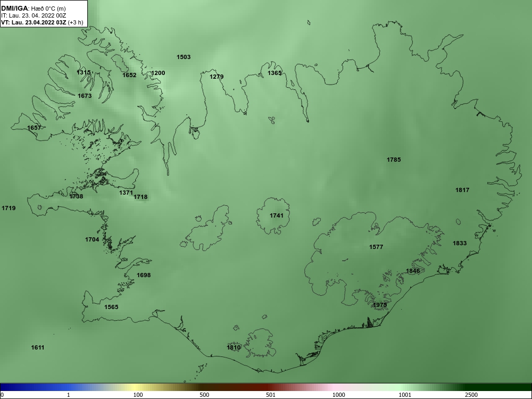Click the 1704 height label
The width and height of the screenshot is (532, 399).
[x=92, y=239]
